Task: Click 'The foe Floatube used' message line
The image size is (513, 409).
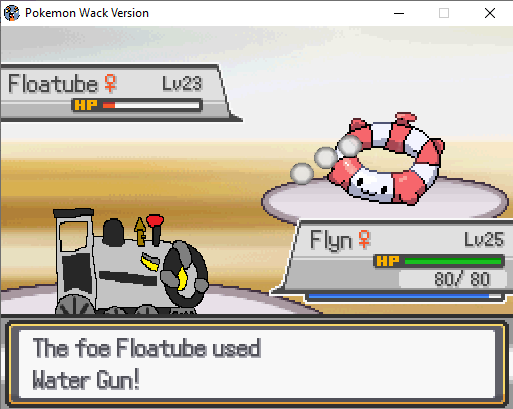Action: pyautogui.click(x=146, y=348)
